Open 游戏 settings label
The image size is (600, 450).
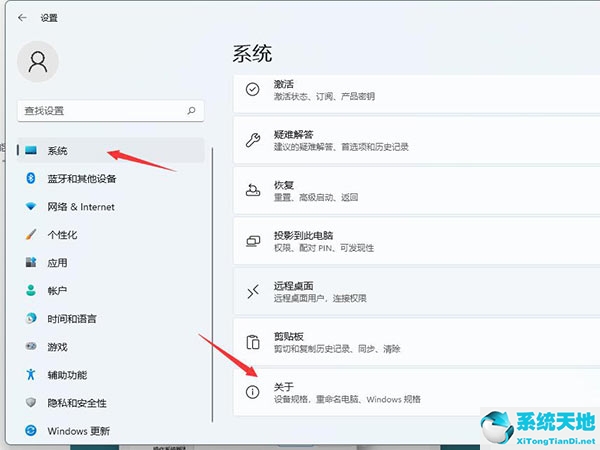[57, 347]
